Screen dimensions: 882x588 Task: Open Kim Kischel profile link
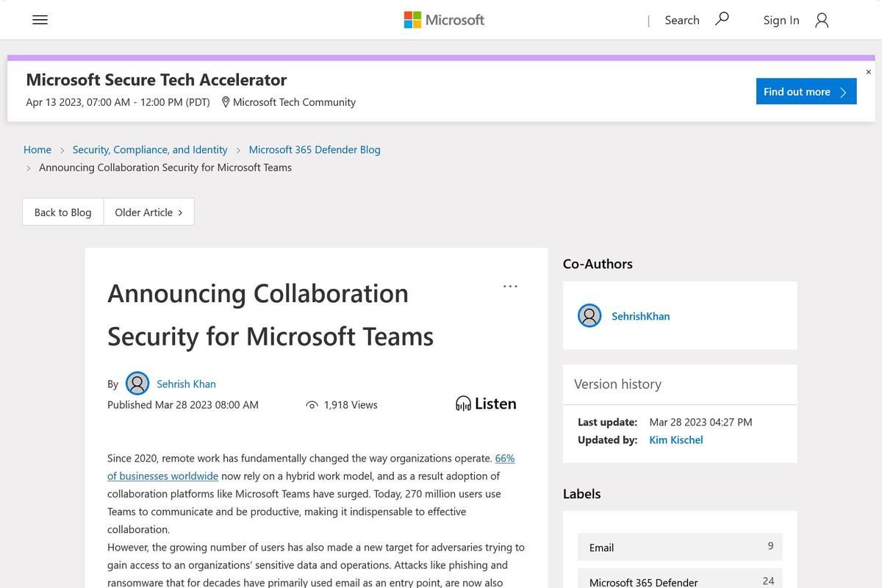pyautogui.click(x=676, y=440)
